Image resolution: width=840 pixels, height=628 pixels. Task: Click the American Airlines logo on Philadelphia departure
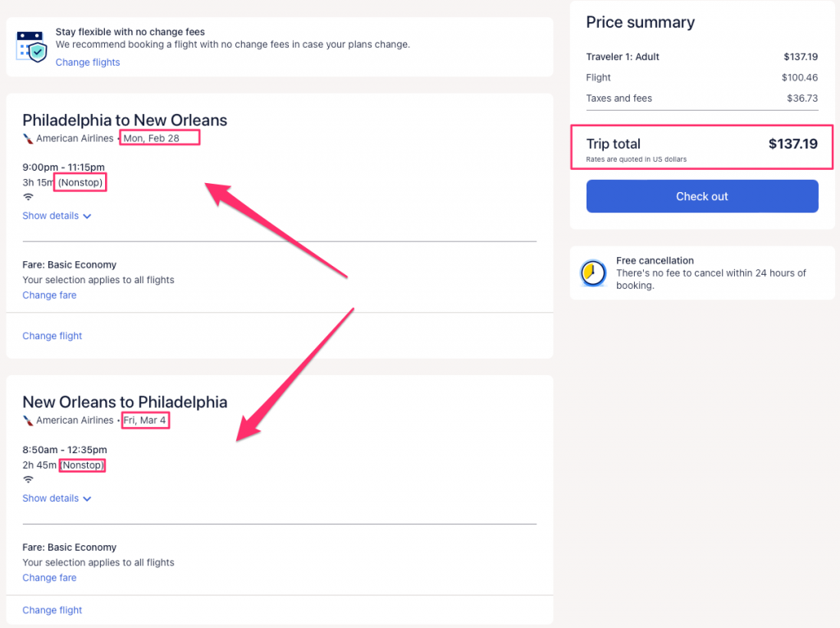tap(28, 138)
